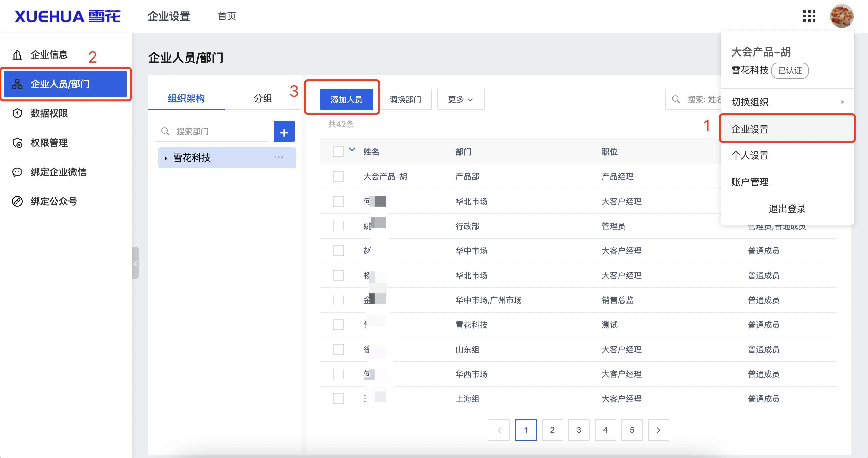Open the app grid launcher
The width and height of the screenshot is (868, 458).
[809, 16]
